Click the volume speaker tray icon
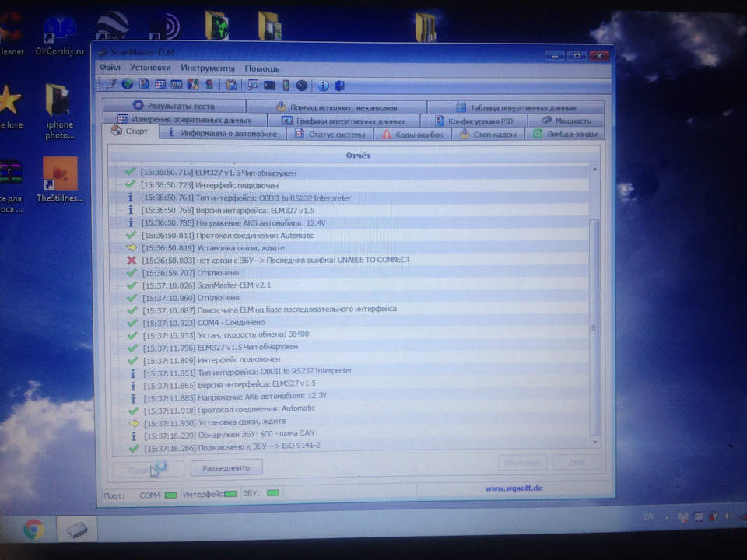 (x=728, y=516)
